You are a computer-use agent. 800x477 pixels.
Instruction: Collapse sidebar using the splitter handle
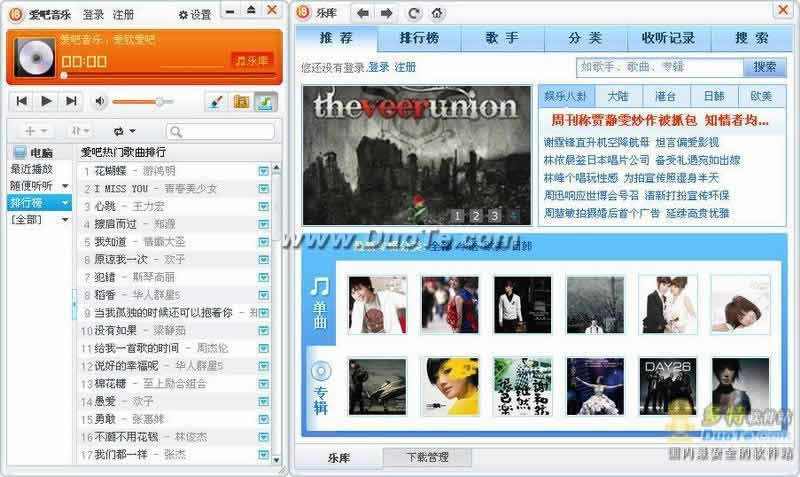(x=74, y=304)
